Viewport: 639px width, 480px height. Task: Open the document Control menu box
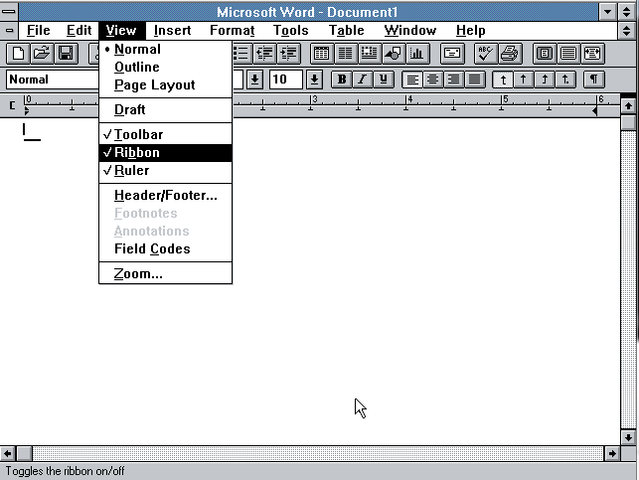pos(9,31)
